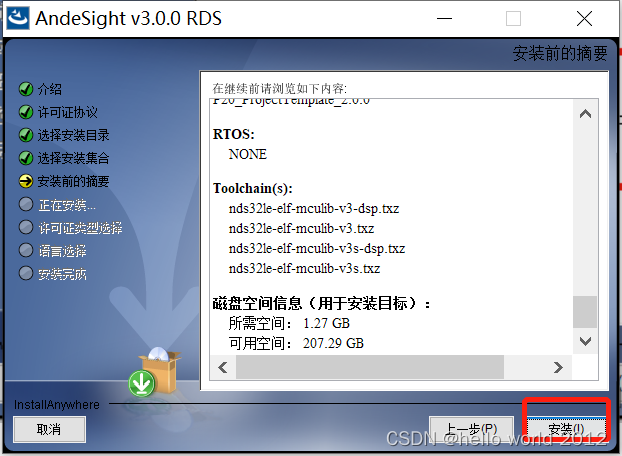The width and height of the screenshot is (622, 456).
Task: Click the gray circle beside 安装完成
Action: [26, 274]
